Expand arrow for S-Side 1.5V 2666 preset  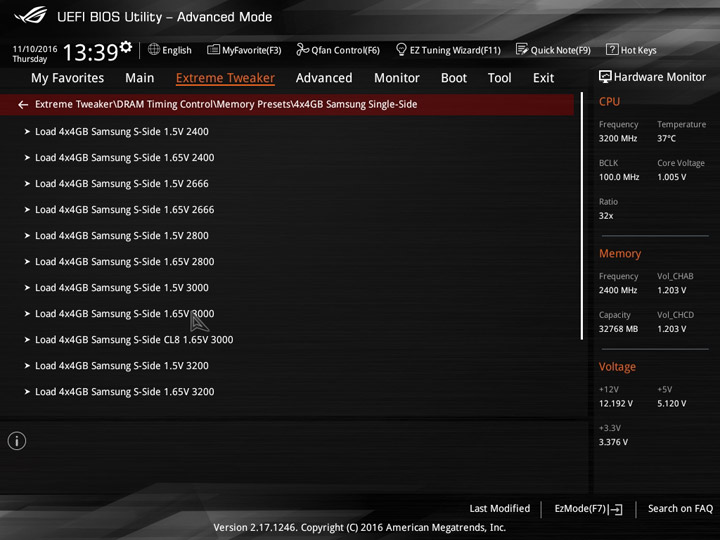point(27,184)
